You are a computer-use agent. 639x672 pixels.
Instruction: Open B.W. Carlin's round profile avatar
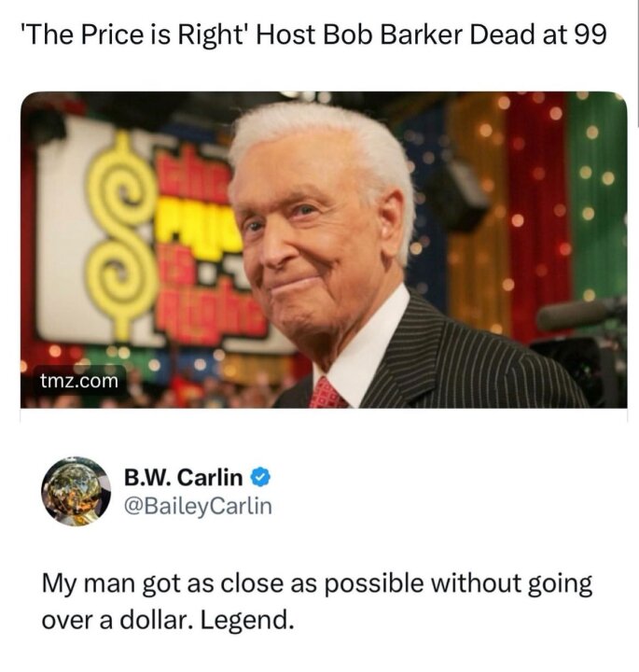pyautogui.click(x=76, y=492)
